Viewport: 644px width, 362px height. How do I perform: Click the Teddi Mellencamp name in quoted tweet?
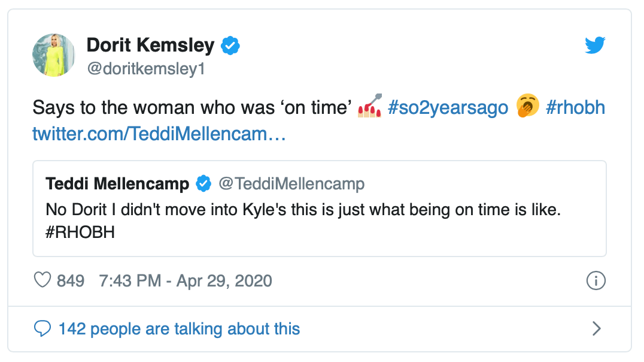[117, 183]
